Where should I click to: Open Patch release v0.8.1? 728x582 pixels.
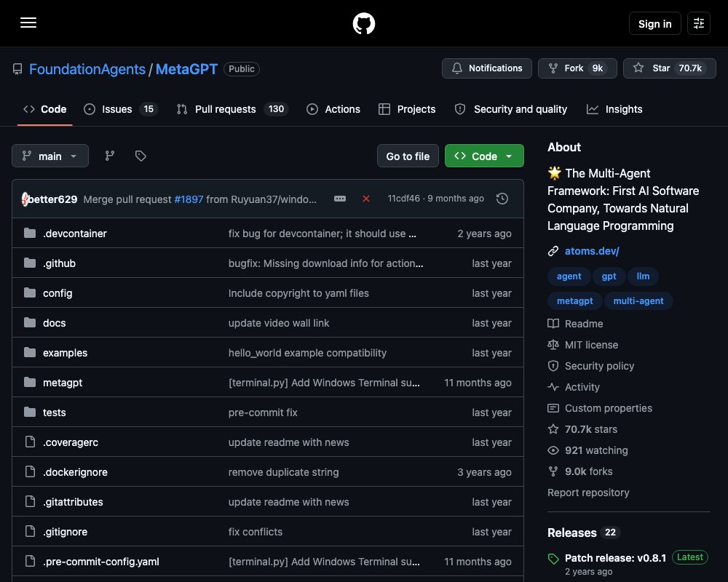615,558
